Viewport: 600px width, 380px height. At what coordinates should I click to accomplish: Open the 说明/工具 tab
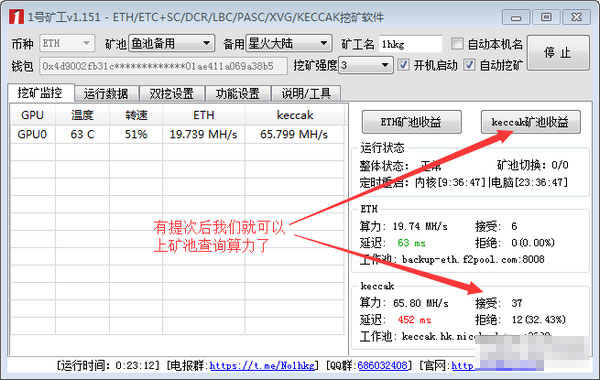point(306,94)
